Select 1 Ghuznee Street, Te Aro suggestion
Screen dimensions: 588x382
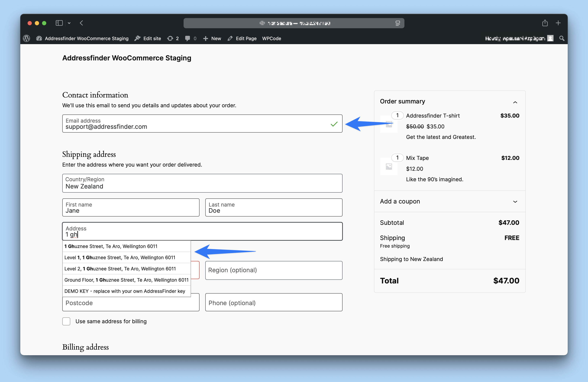tap(127, 246)
